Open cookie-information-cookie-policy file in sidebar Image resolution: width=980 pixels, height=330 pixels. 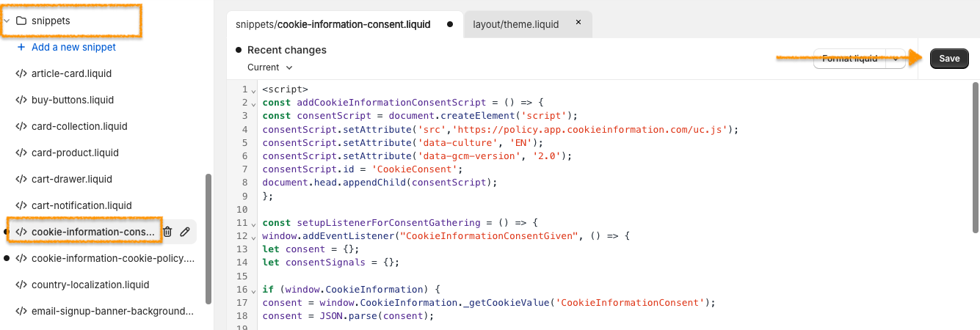(x=112, y=258)
